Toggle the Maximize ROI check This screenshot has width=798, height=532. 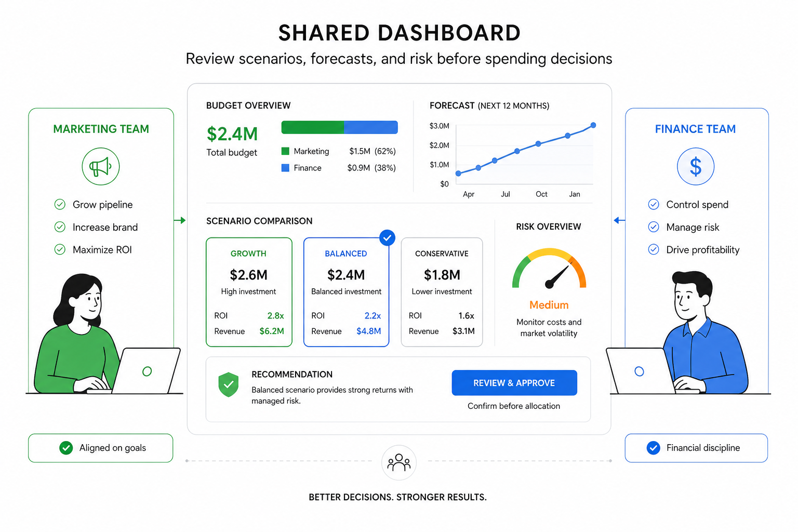[60, 249]
